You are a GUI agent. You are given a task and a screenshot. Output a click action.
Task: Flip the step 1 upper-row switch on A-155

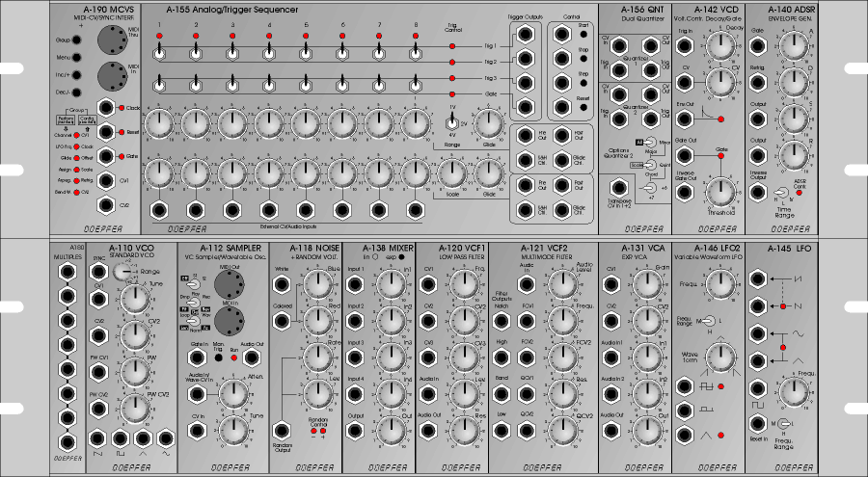[x=159, y=53]
